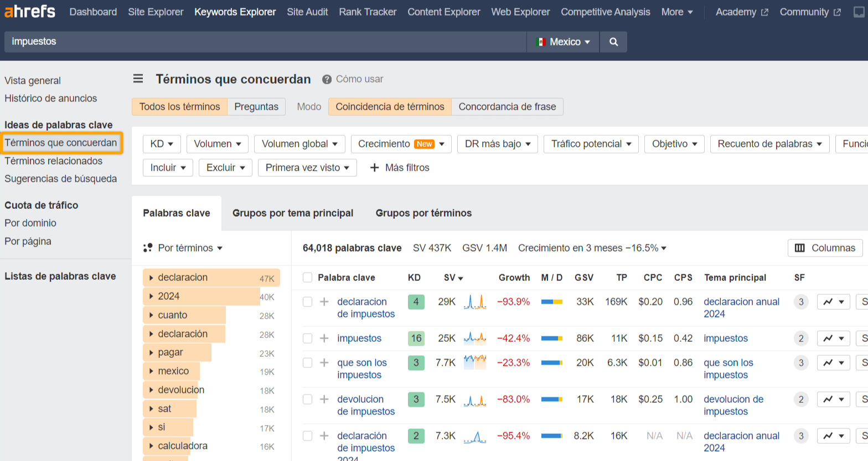868x461 pixels.
Task: Sort table by SV column header
Action: pos(453,278)
